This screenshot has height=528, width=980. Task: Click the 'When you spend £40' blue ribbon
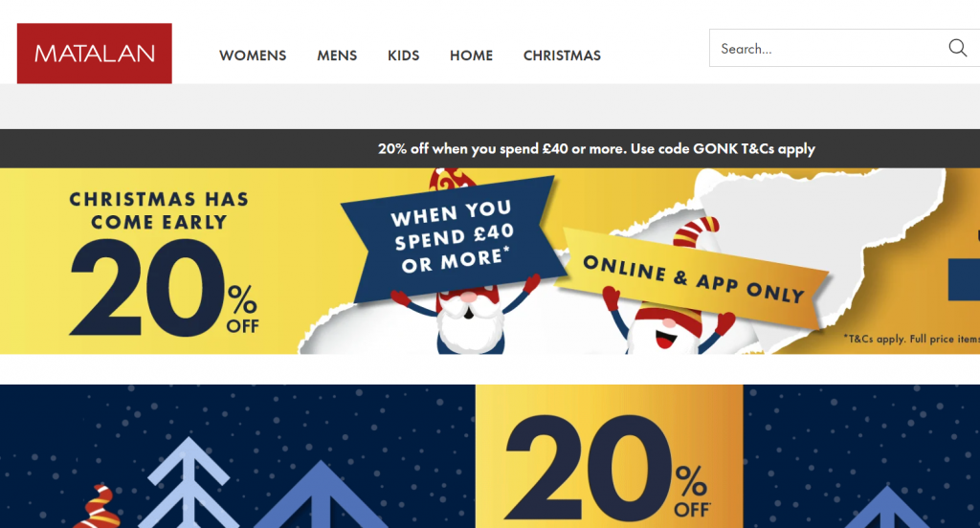pyautogui.click(x=453, y=237)
